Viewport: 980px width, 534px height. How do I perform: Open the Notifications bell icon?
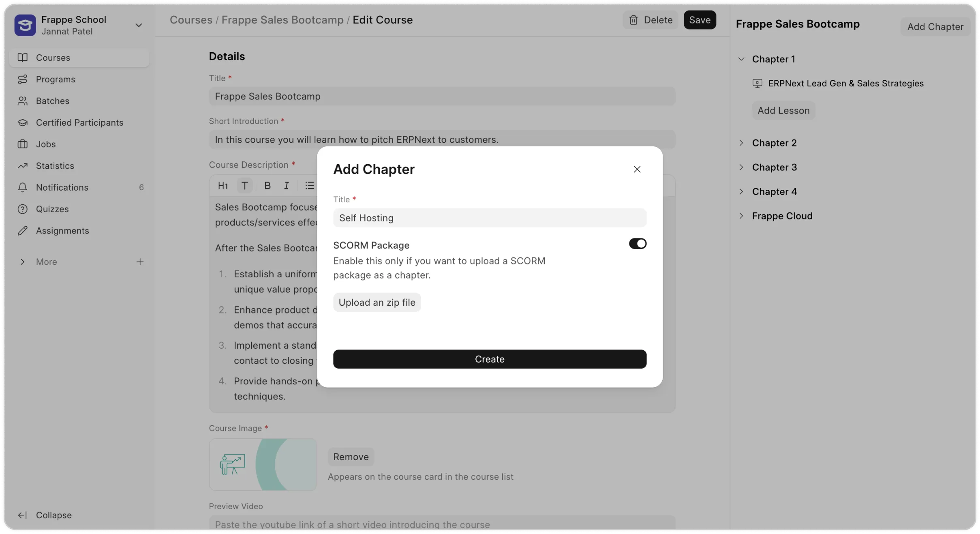click(x=23, y=187)
